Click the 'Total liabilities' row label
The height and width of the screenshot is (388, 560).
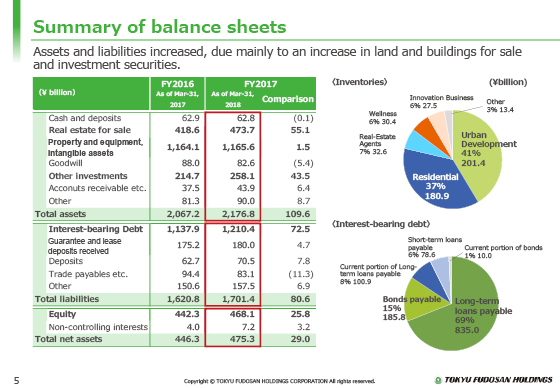point(67,299)
